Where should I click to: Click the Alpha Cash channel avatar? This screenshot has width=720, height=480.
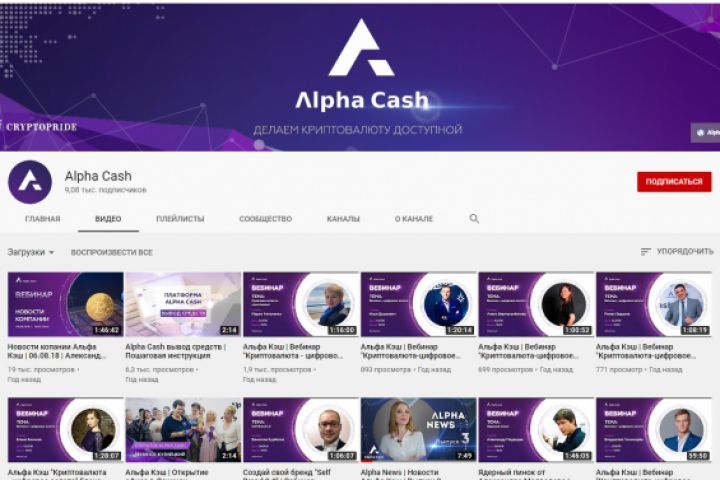coord(30,182)
